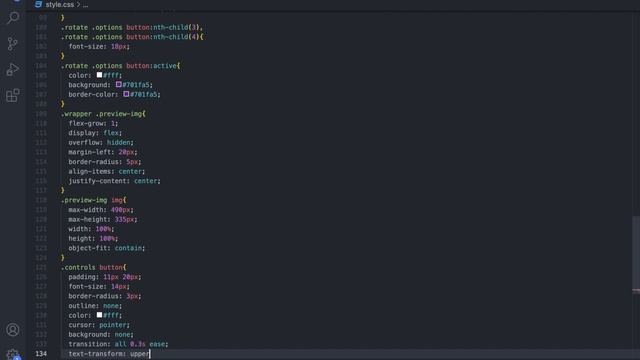Select style.css in the breadcrumb
640x360 pixels.
(60, 5)
